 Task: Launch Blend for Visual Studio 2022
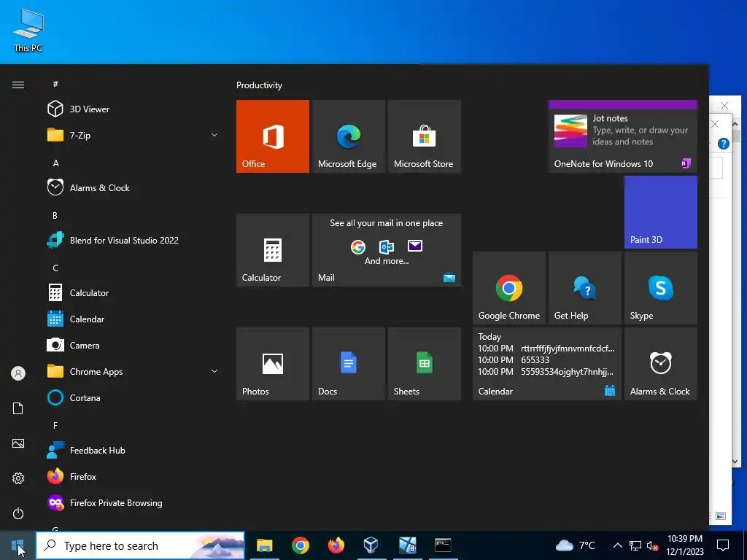[133, 241]
